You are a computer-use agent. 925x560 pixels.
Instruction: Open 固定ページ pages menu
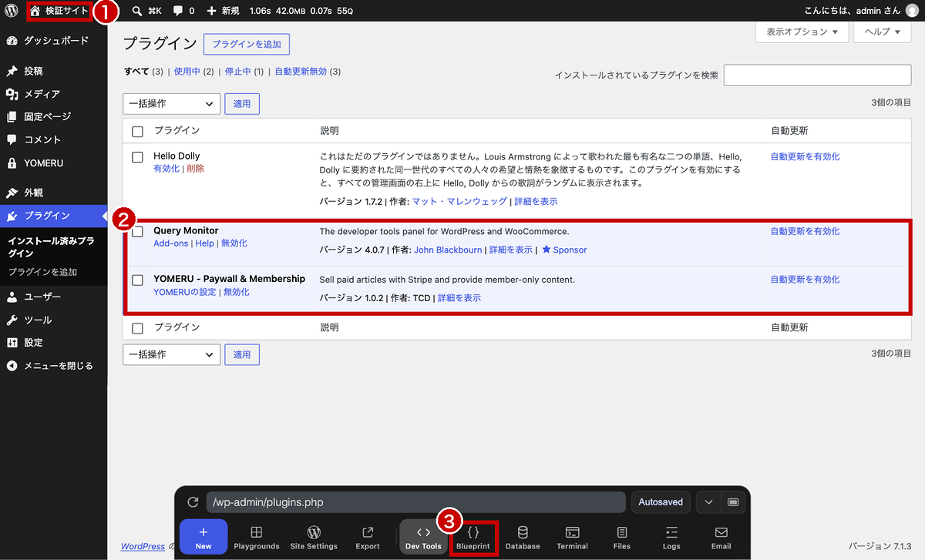[x=53, y=116]
